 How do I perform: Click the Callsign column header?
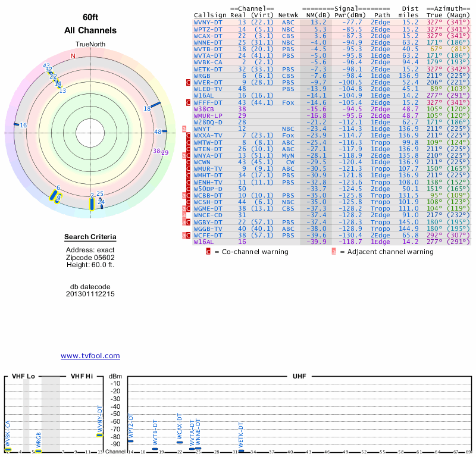(x=210, y=15)
